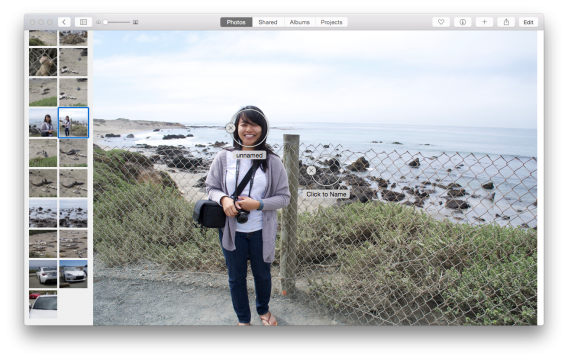
Task: Select the silver sports car front thumbnail
Action: pos(73,274)
